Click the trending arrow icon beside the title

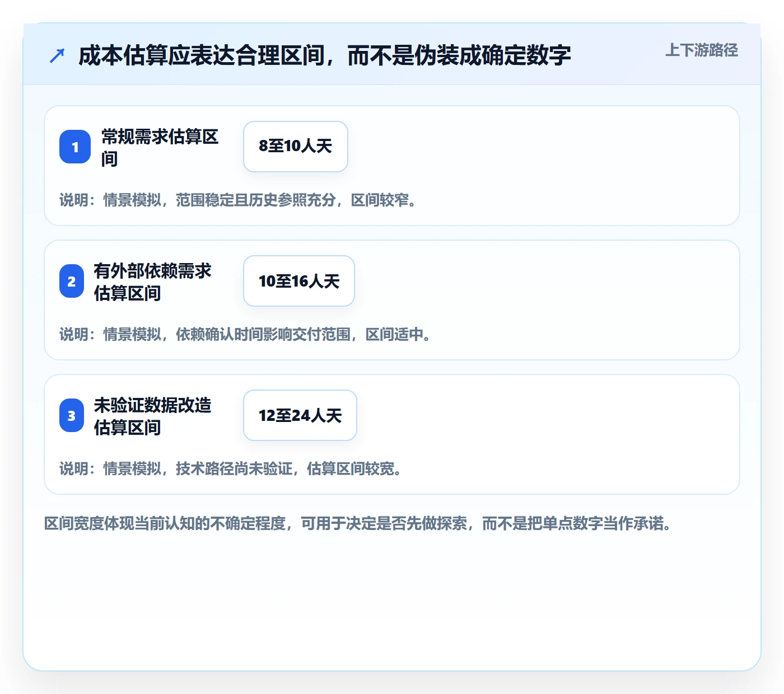(57, 55)
